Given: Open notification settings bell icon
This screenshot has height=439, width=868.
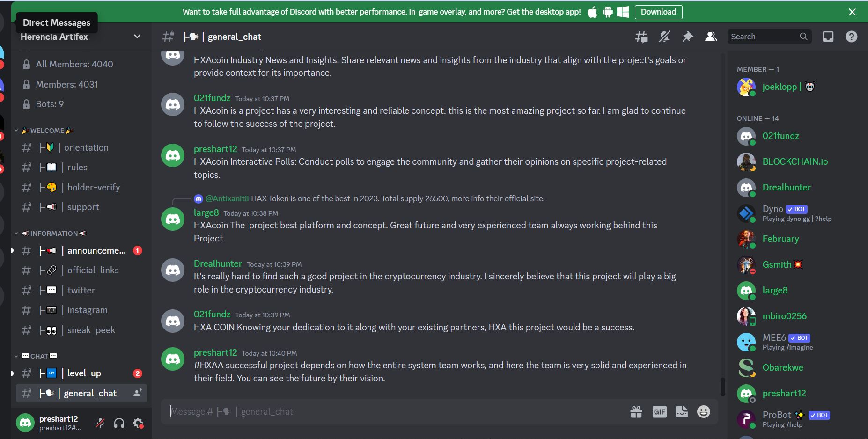Looking at the screenshot, I should (x=664, y=37).
